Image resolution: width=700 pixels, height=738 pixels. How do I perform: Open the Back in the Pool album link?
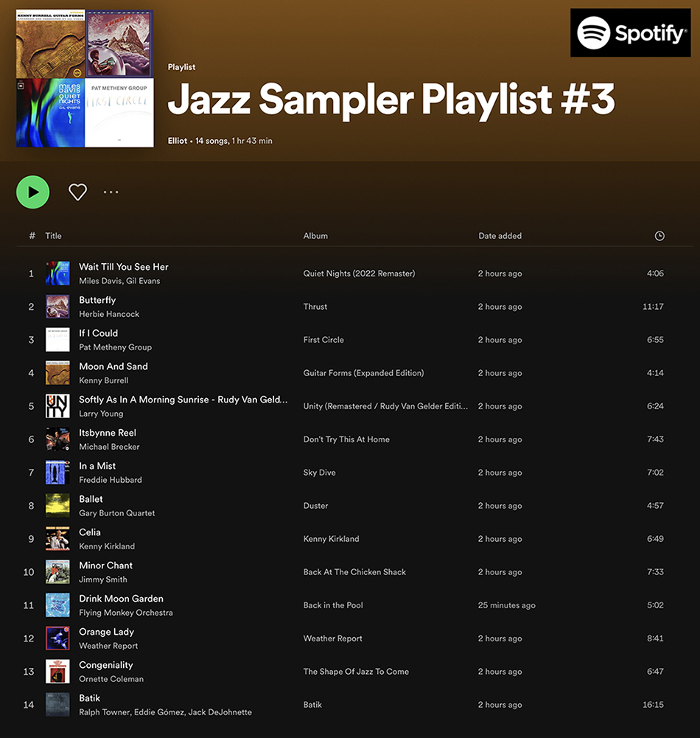[333, 605]
